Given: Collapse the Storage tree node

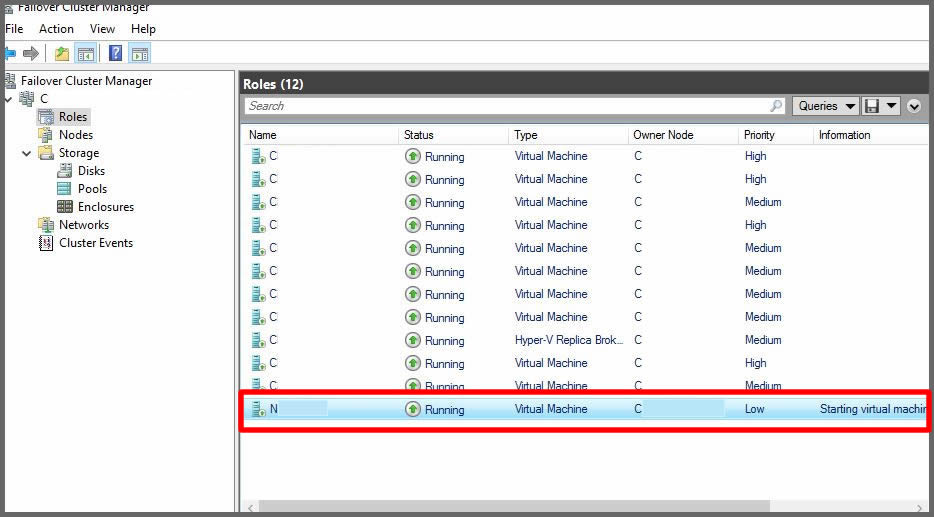Looking at the screenshot, I should tap(27, 153).
